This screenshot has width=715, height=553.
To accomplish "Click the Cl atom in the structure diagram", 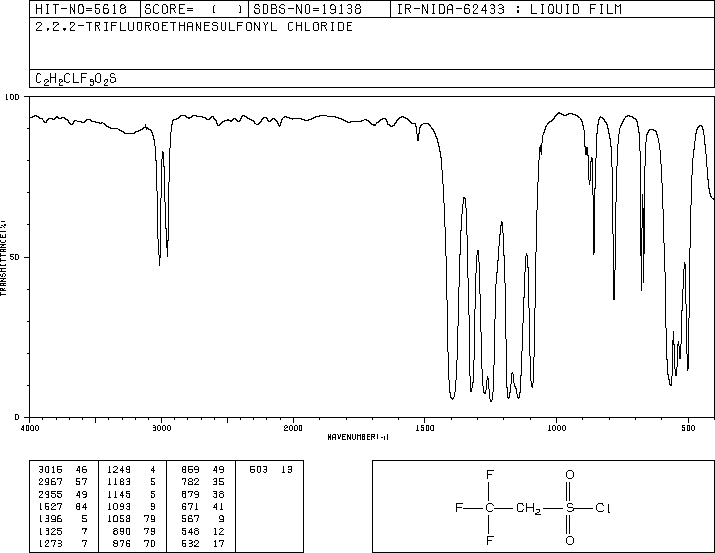I will [x=602, y=507].
